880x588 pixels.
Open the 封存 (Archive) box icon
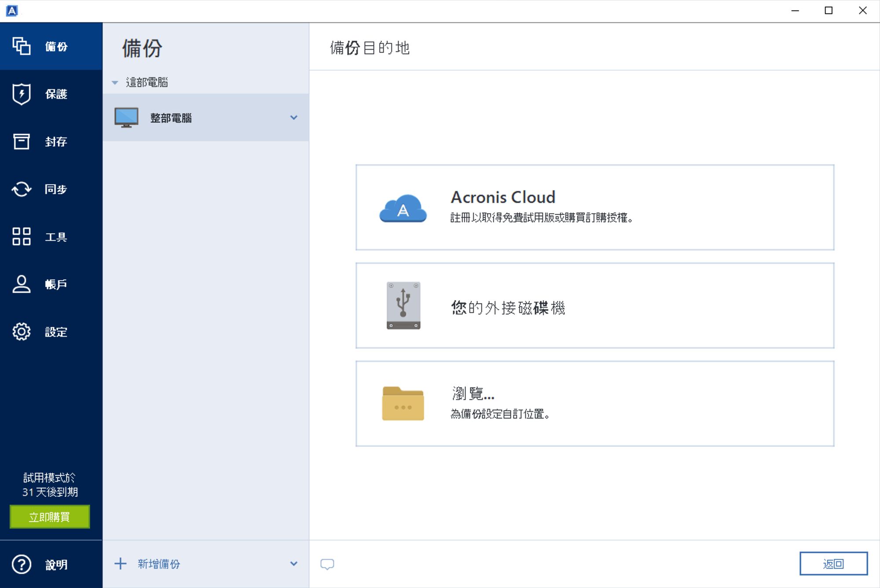point(21,141)
